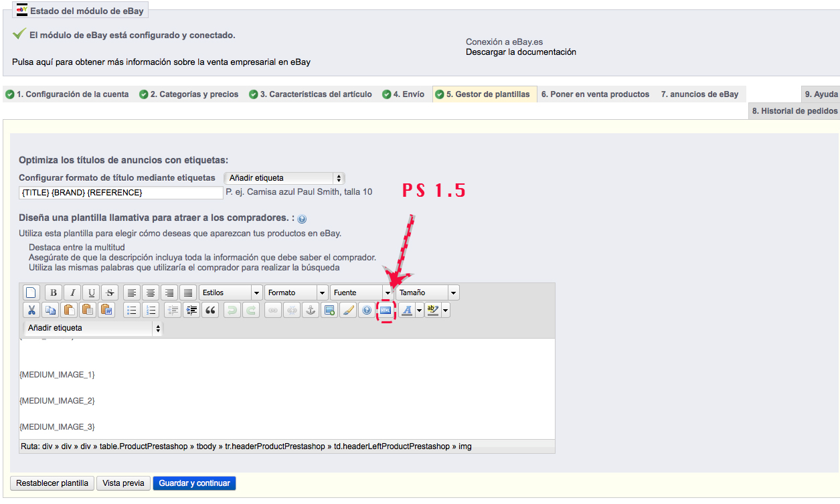
Task: Open the Fuente font dropdown
Action: (361, 292)
